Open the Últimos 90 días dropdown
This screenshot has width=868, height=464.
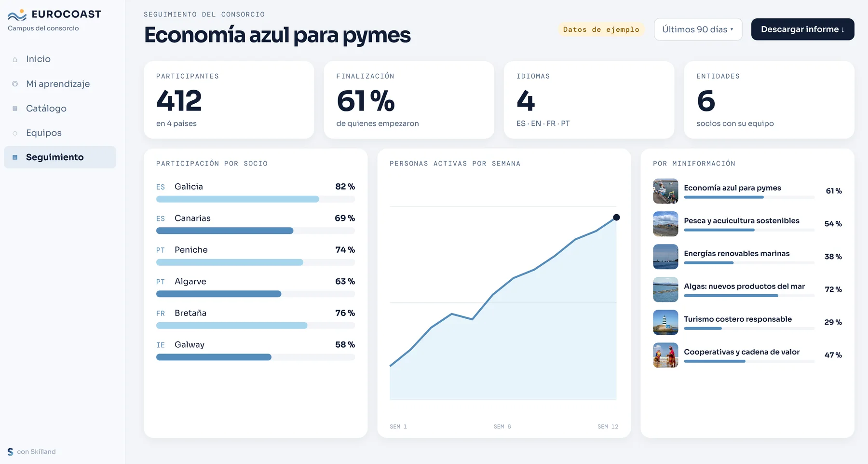coord(698,29)
